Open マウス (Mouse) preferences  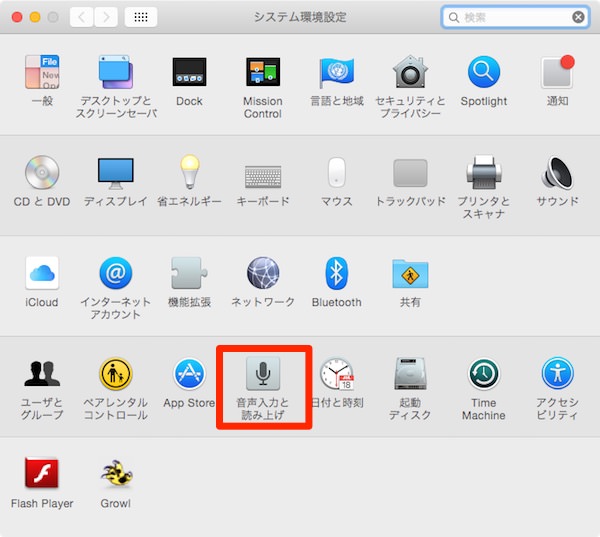[x=336, y=172]
